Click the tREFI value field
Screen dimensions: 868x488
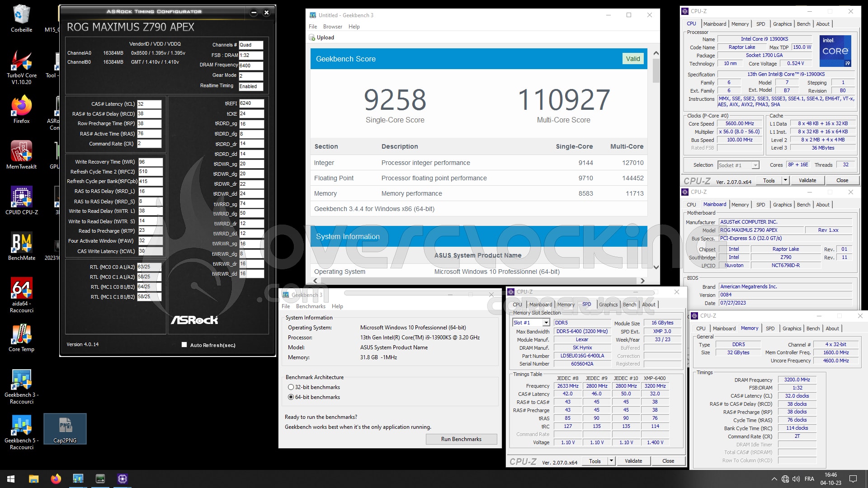point(251,103)
